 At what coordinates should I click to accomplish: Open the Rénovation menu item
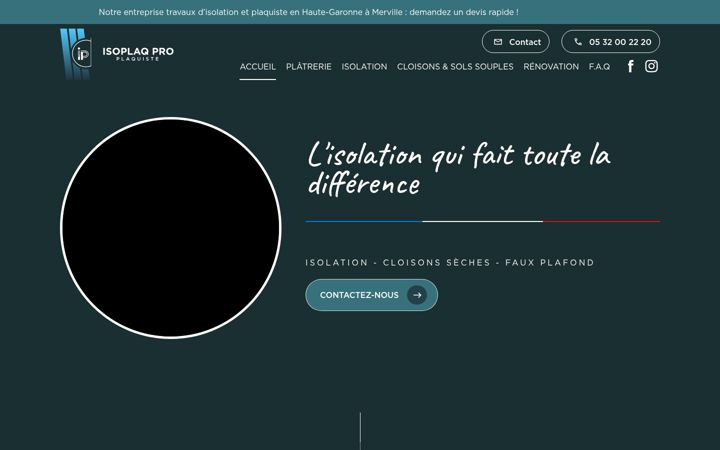pyautogui.click(x=551, y=67)
